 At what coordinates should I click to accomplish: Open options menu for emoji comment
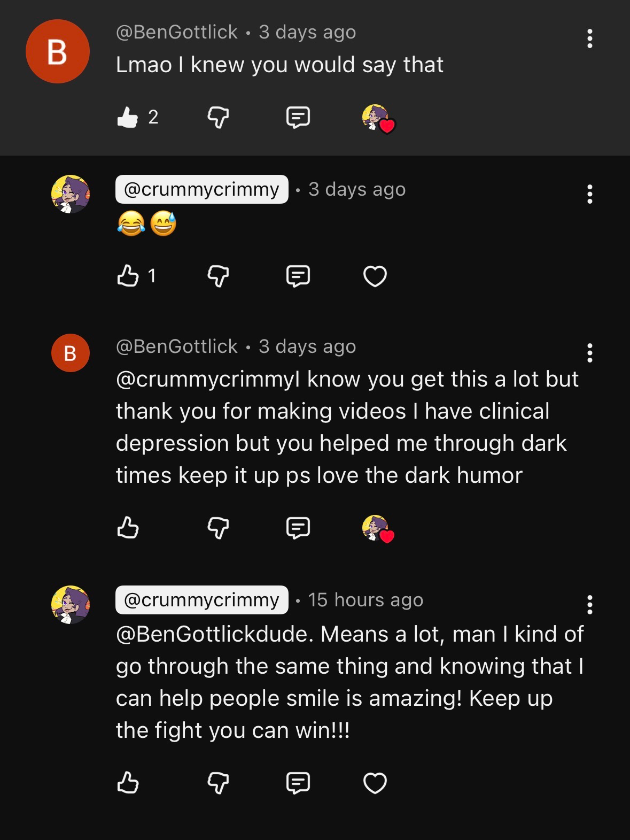click(x=589, y=194)
